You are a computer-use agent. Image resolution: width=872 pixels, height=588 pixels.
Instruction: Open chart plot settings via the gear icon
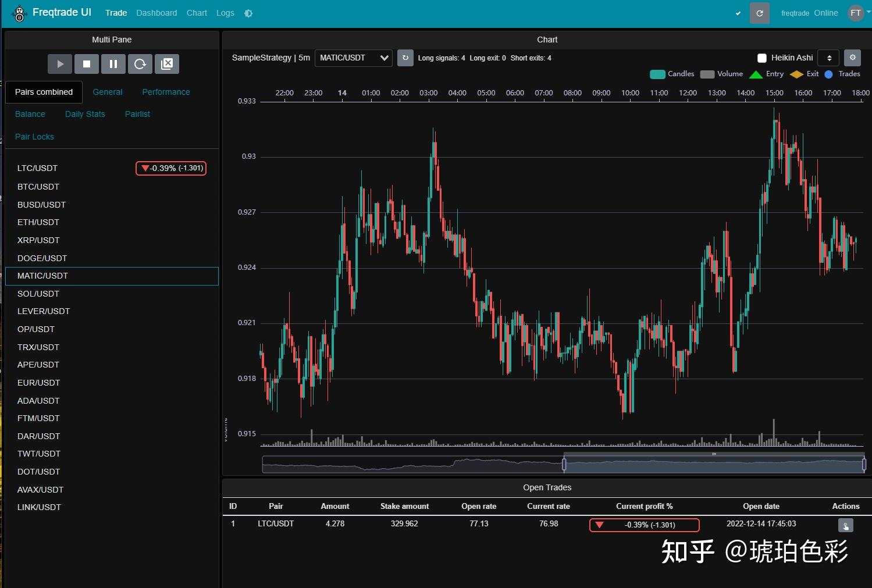852,58
